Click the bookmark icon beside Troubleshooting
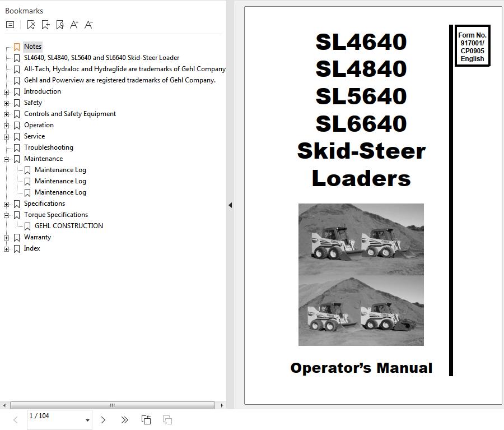This screenshot has width=504, height=430. (x=17, y=148)
